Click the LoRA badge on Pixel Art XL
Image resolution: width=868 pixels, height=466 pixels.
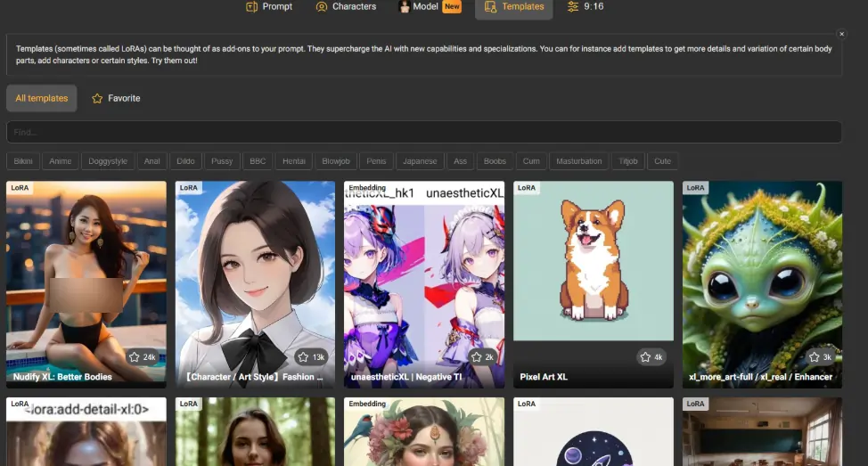(x=527, y=188)
